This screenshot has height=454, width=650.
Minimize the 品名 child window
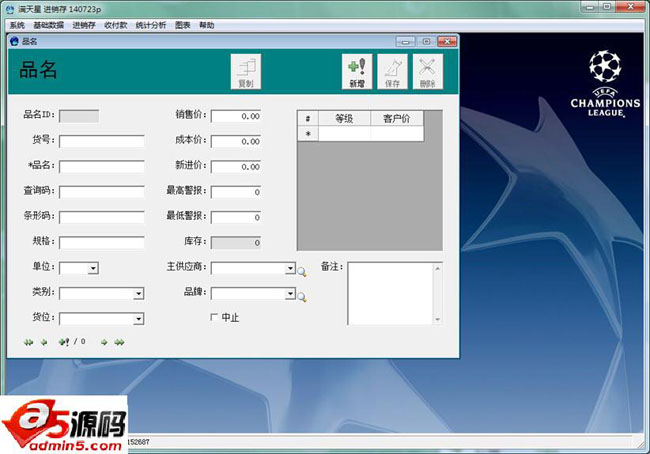tap(405, 41)
